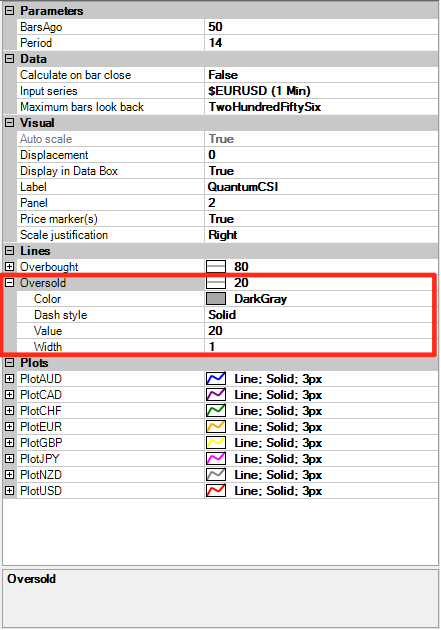Click the Period value field

click(x=321, y=43)
